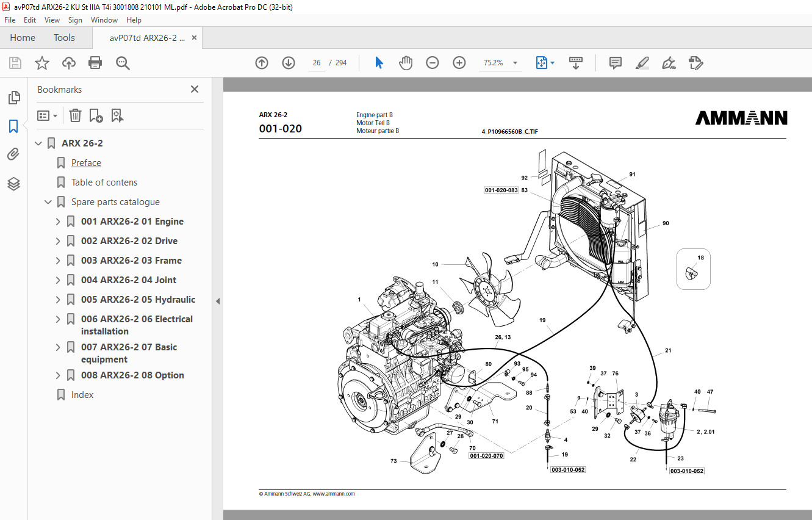Go to the previous page
Viewport: 812px width, 520px height.
[x=262, y=63]
